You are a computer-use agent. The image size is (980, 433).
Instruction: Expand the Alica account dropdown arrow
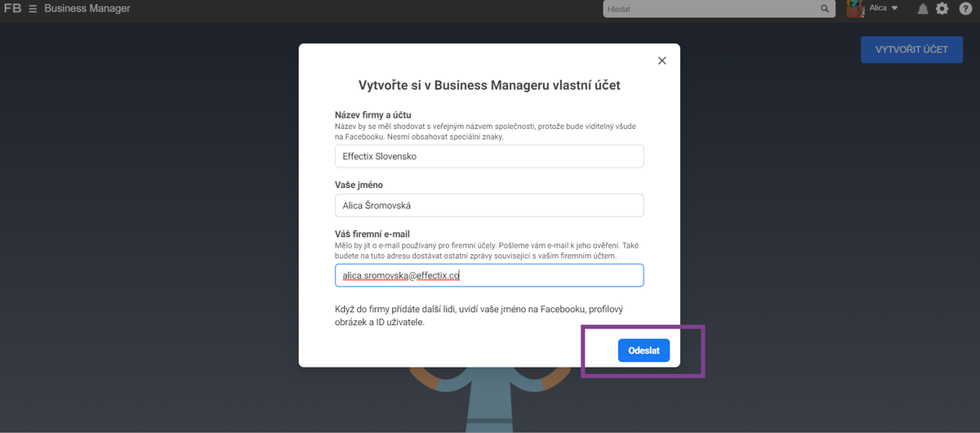pos(894,9)
